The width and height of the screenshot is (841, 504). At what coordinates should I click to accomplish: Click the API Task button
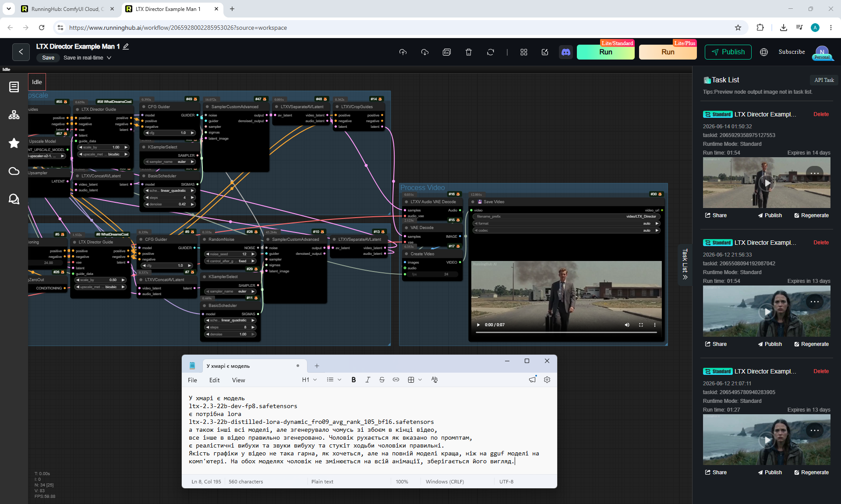[x=824, y=80]
